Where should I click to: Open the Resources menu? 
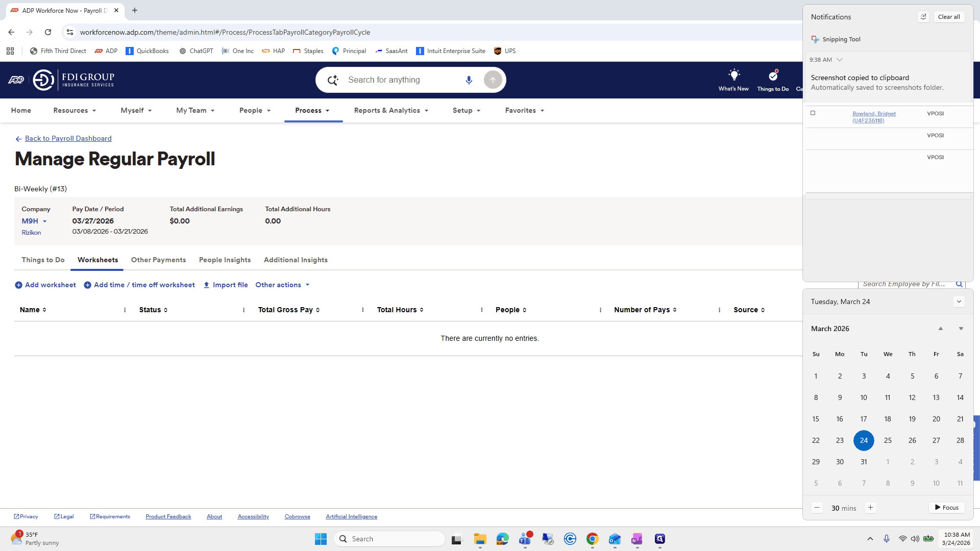(x=75, y=111)
